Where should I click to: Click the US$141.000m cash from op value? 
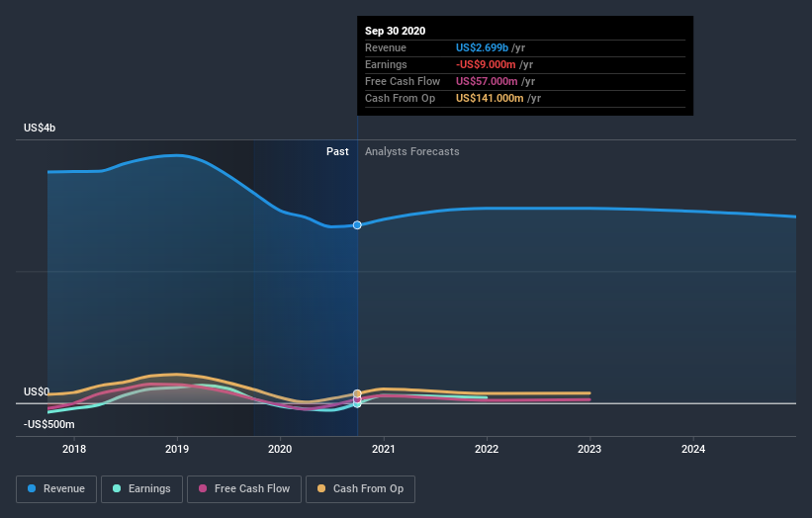pos(490,98)
